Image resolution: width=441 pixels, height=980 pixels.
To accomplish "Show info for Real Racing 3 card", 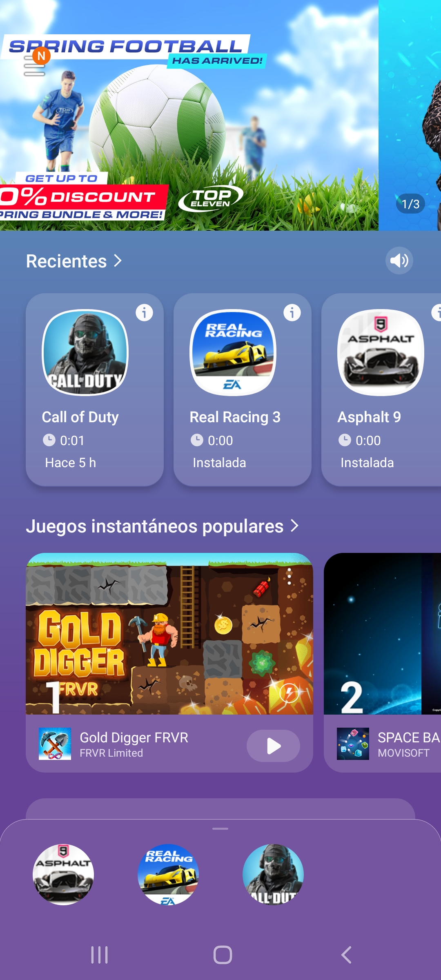I will point(292,313).
